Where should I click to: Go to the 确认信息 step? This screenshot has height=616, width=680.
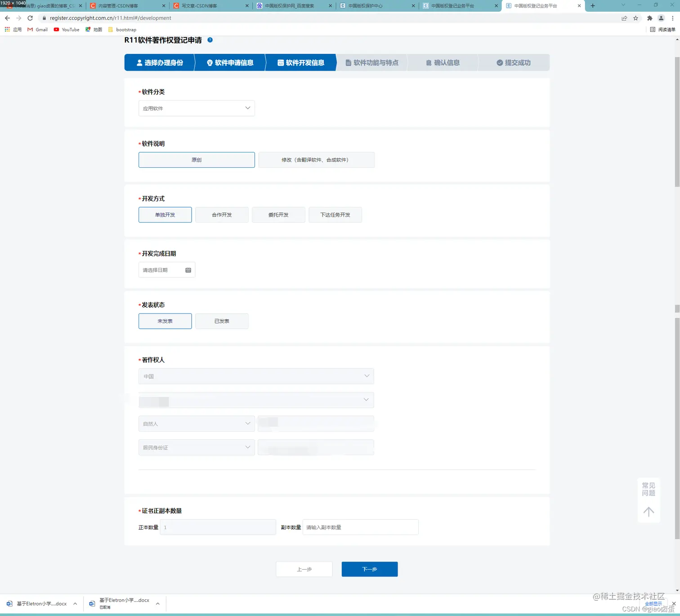443,62
